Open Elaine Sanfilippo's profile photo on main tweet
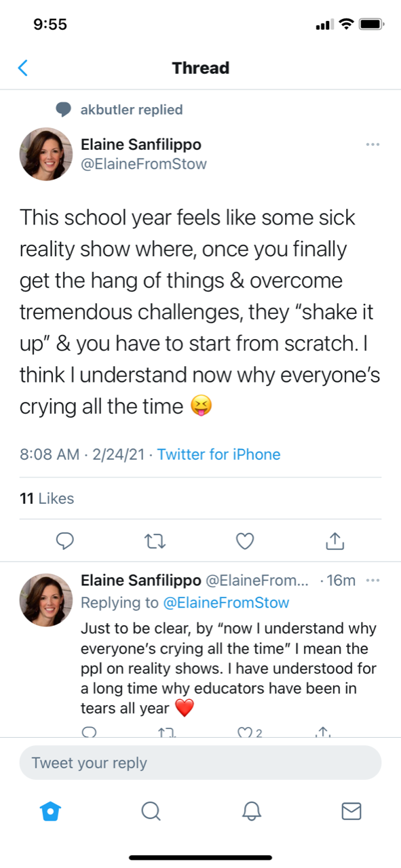Image resolution: width=401 pixels, height=868 pixels. tap(46, 154)
